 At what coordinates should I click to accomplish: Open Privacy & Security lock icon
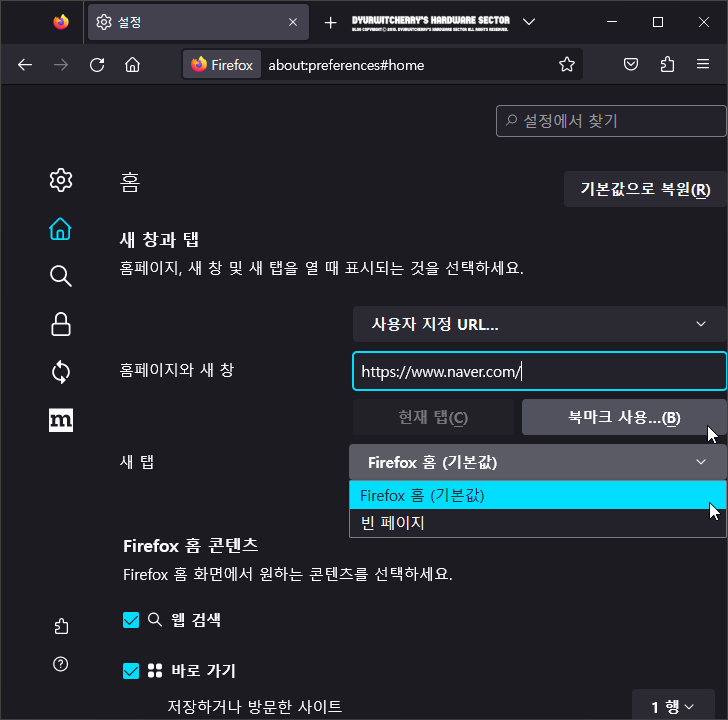tap(61, 324)
